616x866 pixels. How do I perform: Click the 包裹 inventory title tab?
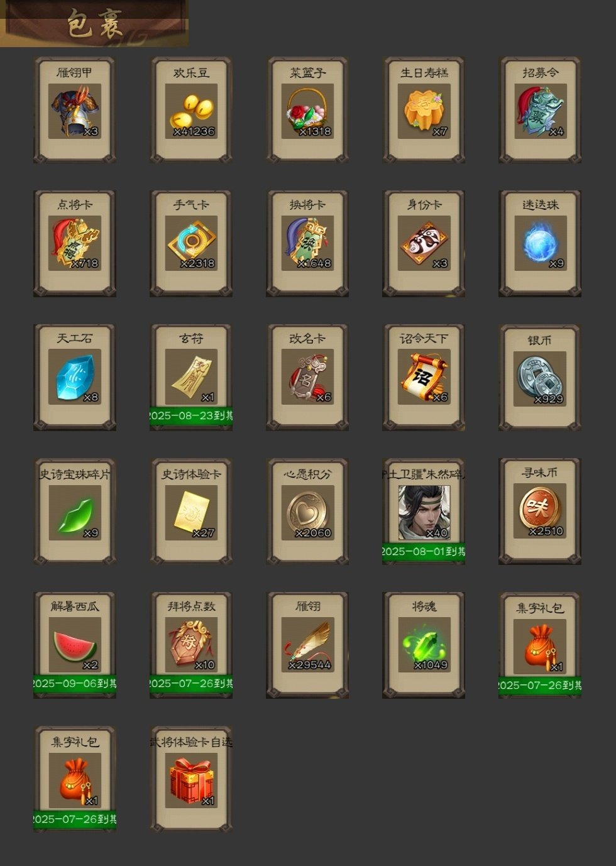(x=94, y=23)
